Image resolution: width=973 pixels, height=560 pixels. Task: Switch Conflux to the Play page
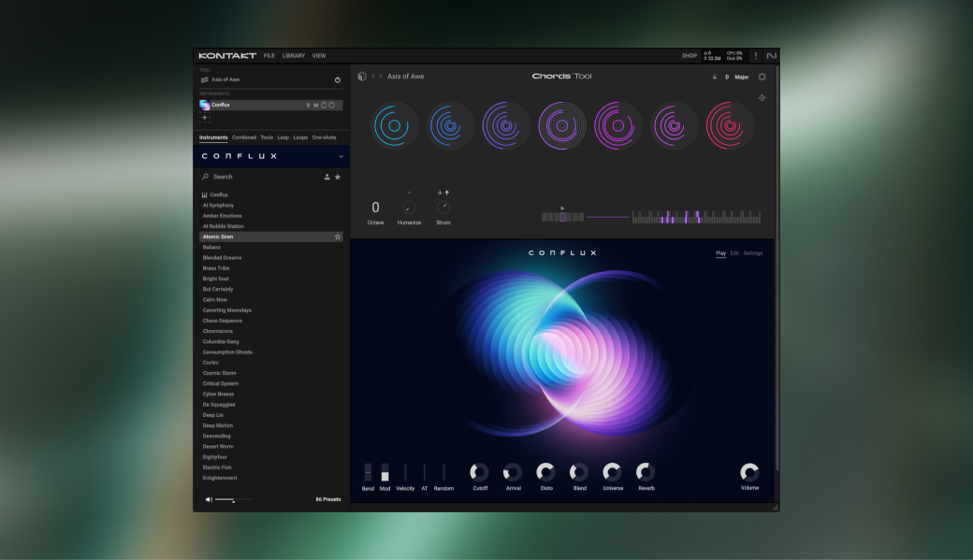pos(720,253)
